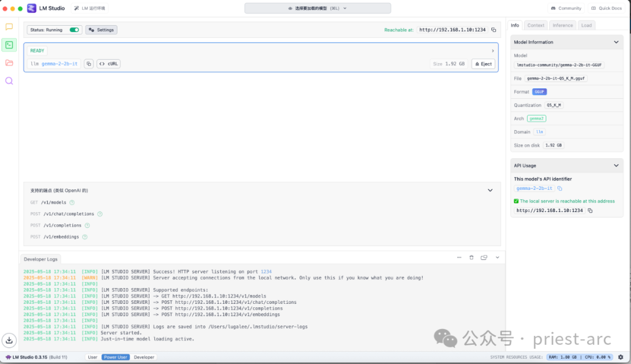
Task: Click the gemma2 Arch badge
Action: (x=536, y=119)
